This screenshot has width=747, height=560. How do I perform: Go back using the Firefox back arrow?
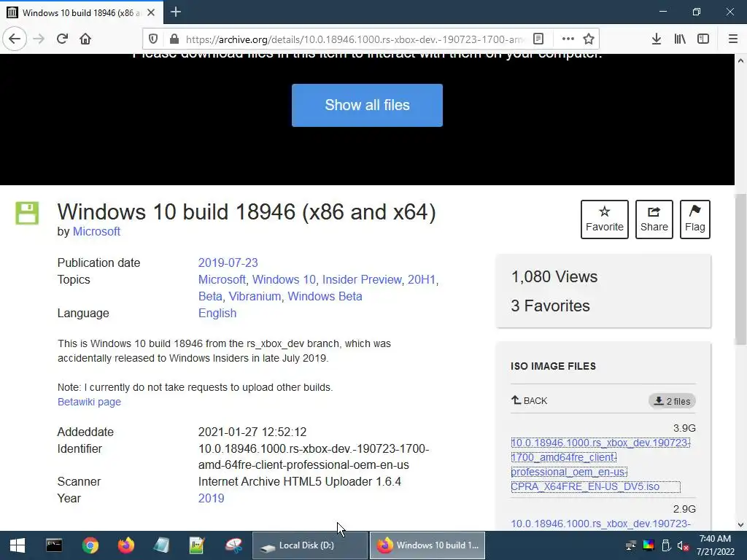coord(15,39)
